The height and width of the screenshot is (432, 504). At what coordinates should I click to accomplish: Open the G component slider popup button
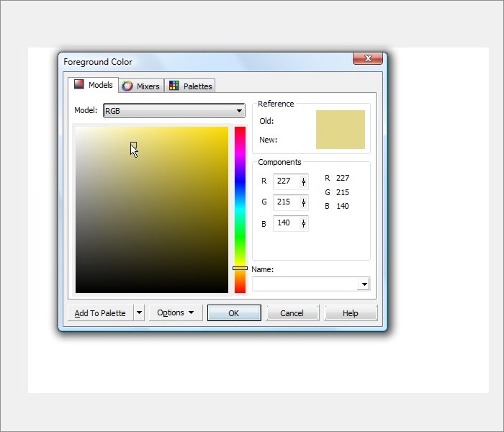303,202
